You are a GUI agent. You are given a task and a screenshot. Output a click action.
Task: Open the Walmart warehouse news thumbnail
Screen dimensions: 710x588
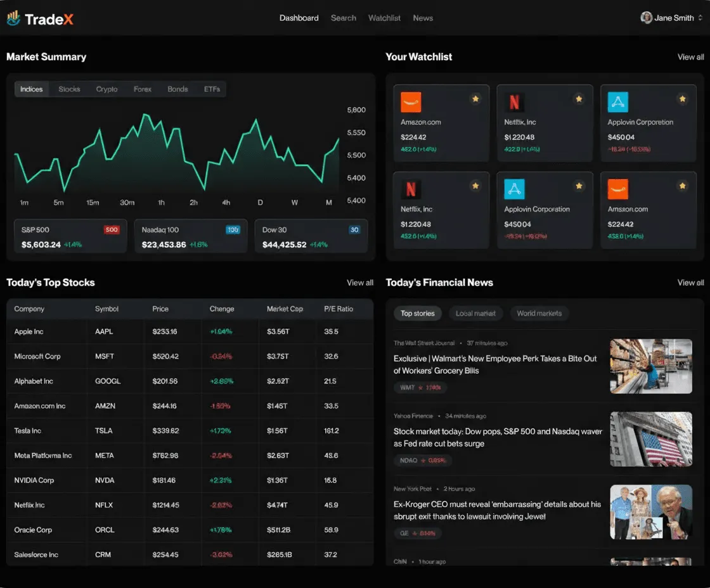(x=650, y=366)
